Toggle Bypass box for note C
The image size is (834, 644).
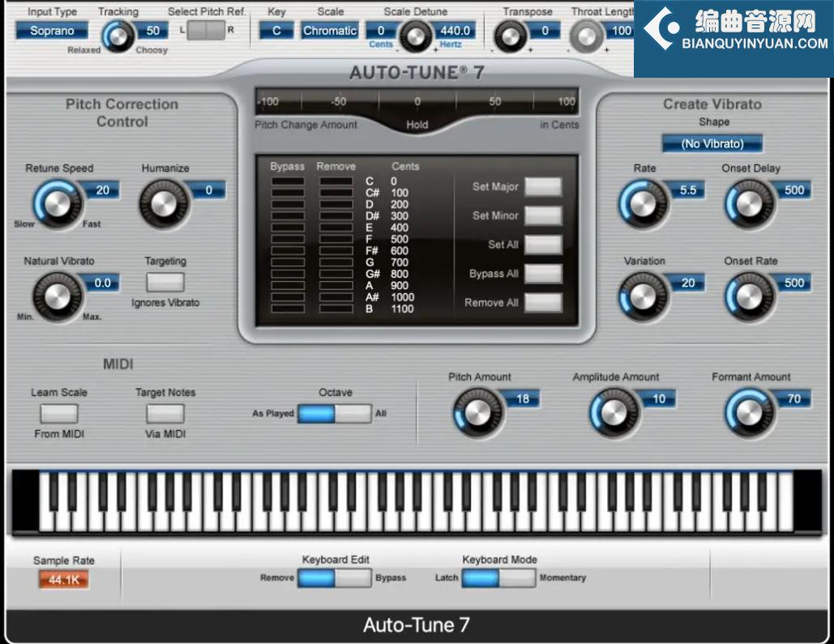288,181
